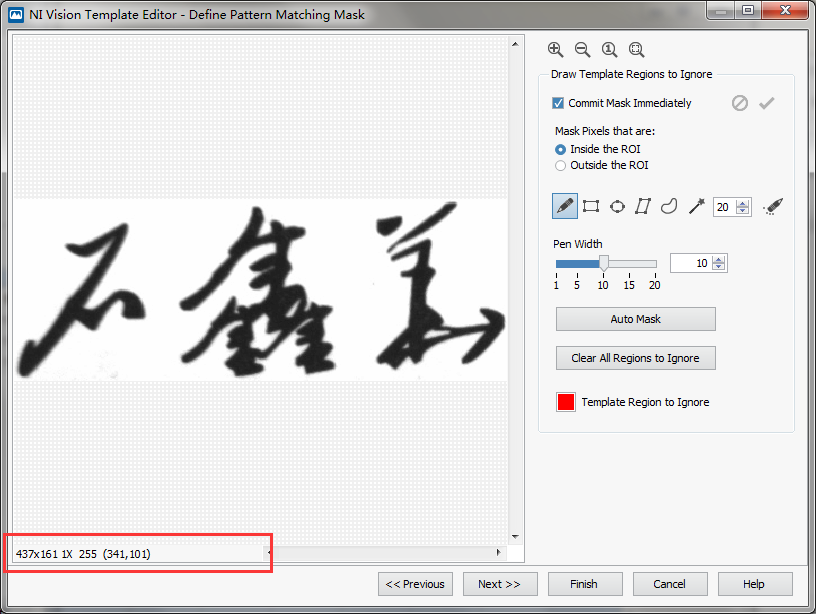Toggle Commit Mask Immediately checkbox
816x614 pixels.
pyautogui.click(x=558, y=103)
